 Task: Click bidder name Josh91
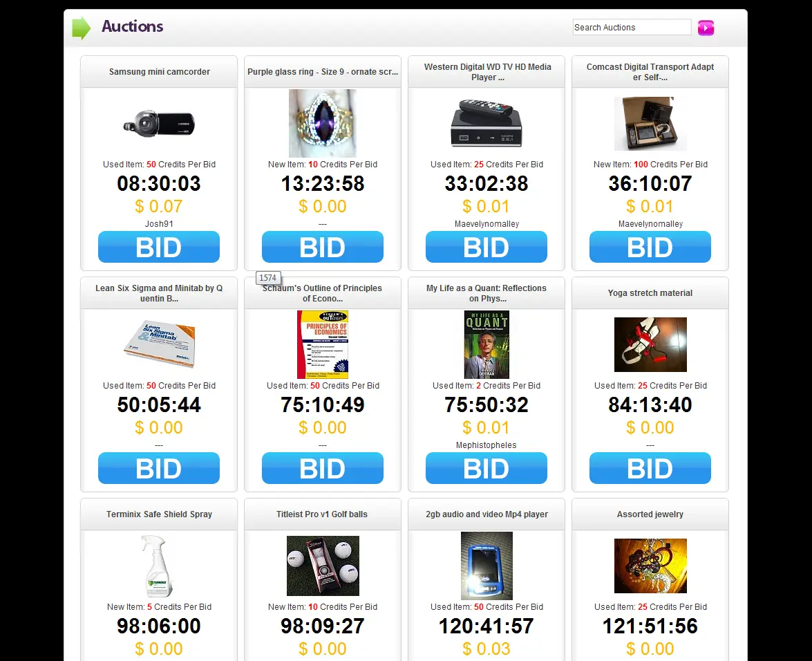(x=159, y=224)
